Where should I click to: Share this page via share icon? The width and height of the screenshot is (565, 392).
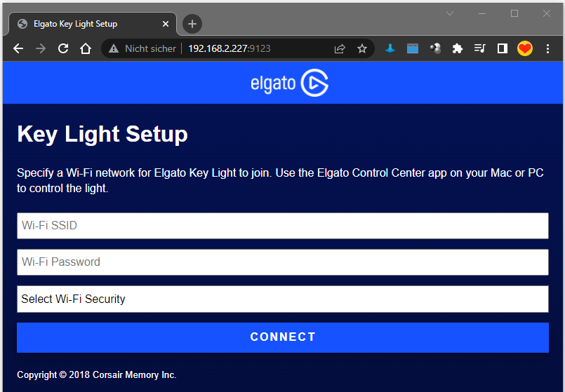click(340, 48)
